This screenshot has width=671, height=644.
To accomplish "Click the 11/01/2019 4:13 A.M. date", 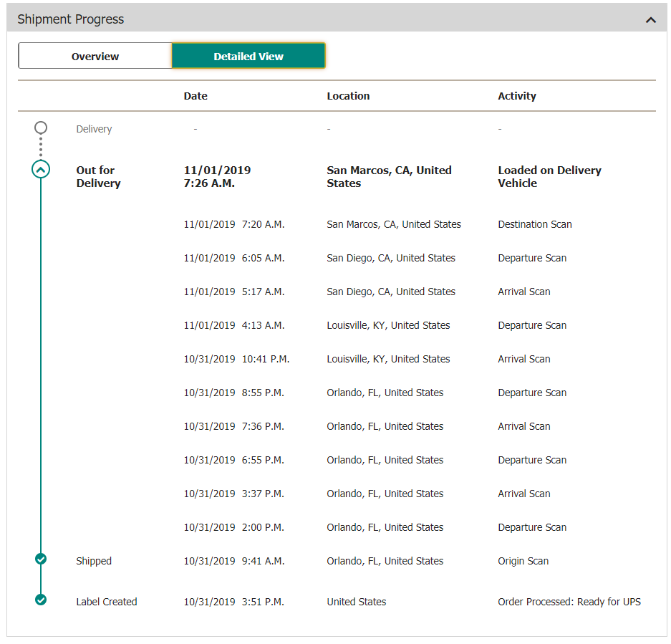I will [234, 325].
